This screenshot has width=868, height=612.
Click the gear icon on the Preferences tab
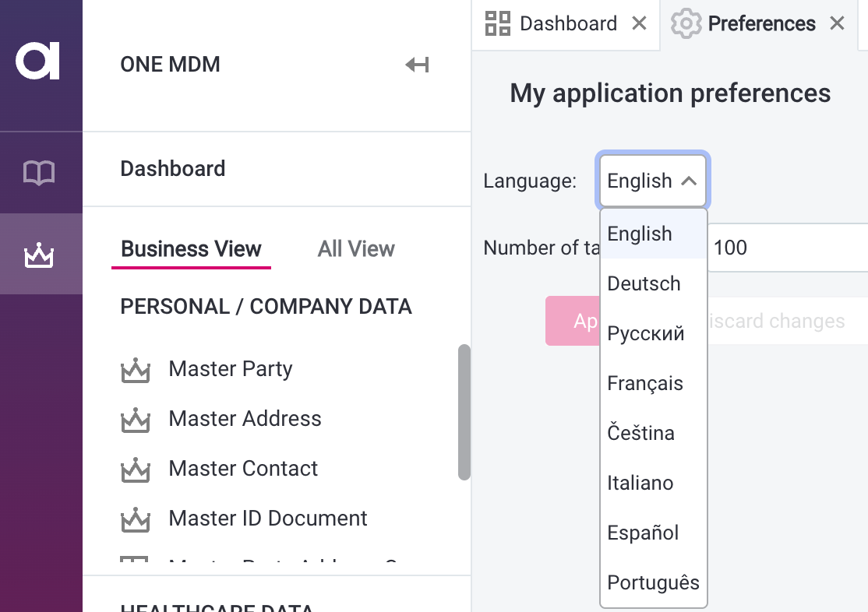click(686, 23)
